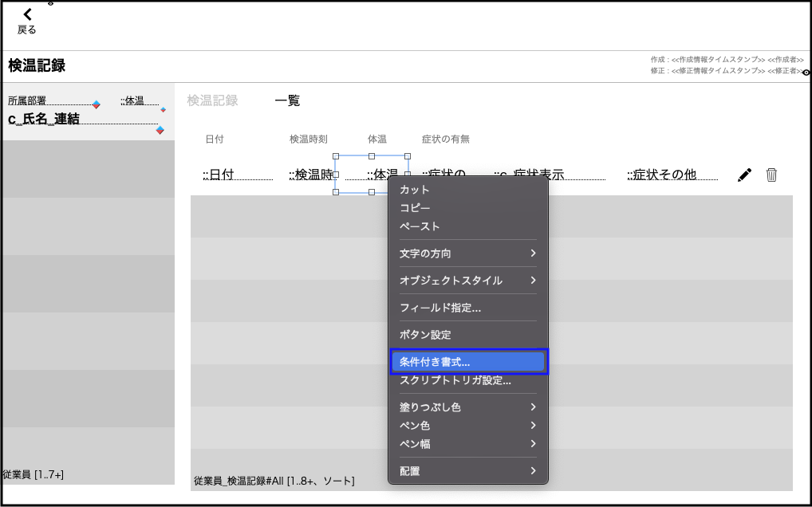Click the diamond badge below c_氏名_連結 field
This screenshot has height=507, width=812.
(x=160, y=130)
